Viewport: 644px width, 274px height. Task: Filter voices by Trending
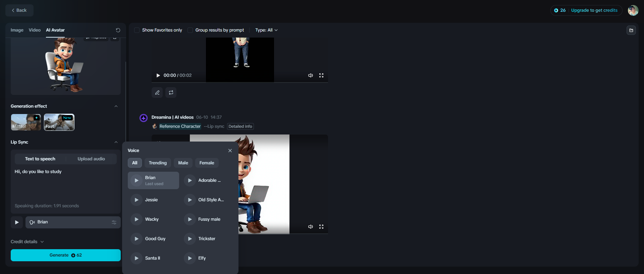[x=158, y=163]
